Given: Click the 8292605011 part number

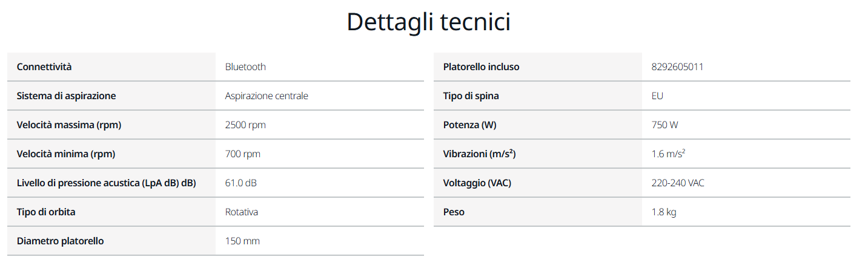Looking at the screenshot, I should click(678, 67).
